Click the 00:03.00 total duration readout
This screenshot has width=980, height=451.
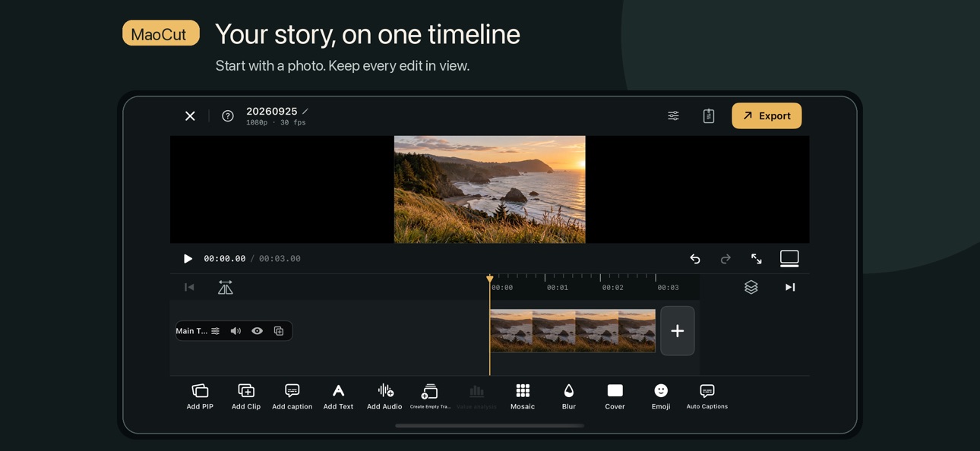280,259
